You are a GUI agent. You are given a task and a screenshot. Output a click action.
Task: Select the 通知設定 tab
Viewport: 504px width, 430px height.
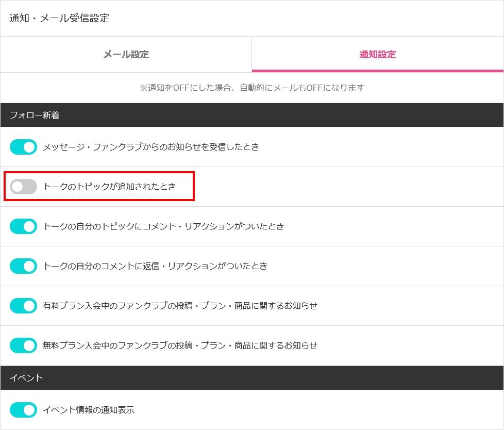tap(377, 54)
